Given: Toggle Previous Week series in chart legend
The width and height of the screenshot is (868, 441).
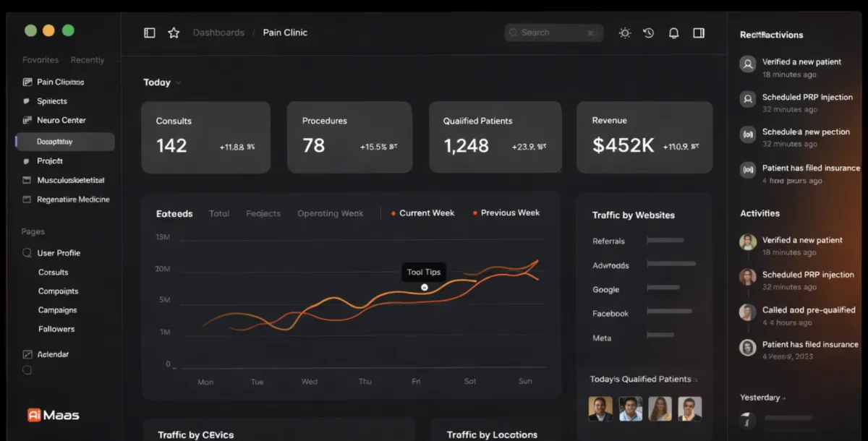Looking at the screenshot, I should pyautogui.click(x=506, y=213).
